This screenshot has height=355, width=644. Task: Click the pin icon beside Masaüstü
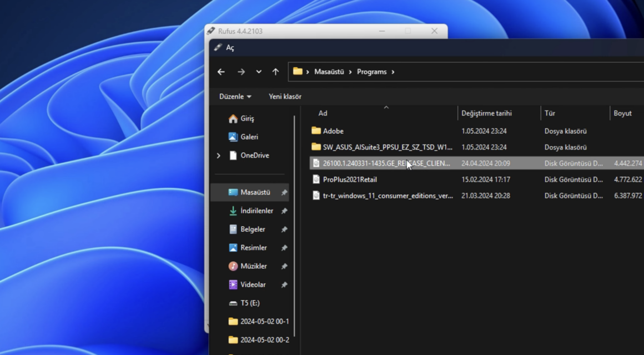pos(284,192)
